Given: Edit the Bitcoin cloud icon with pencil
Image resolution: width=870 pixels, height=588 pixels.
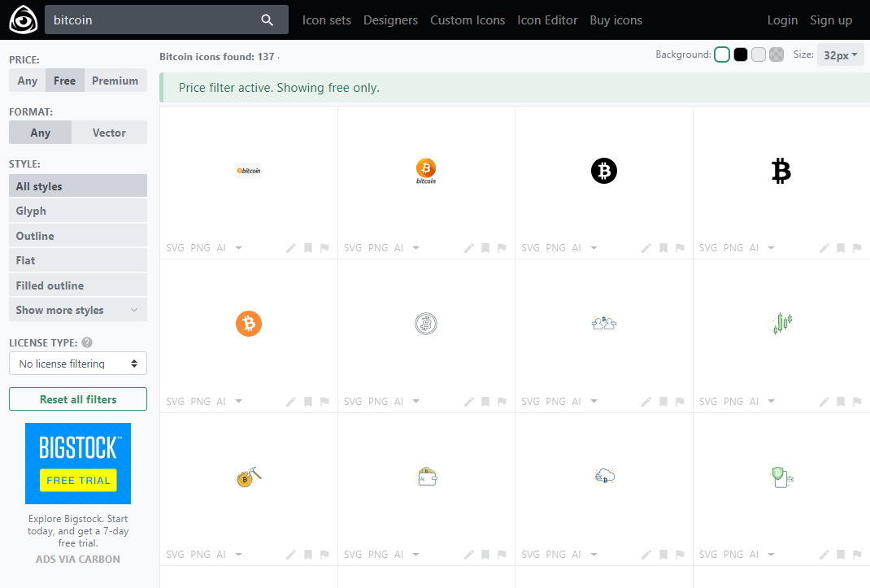Looking at the screenshot, I should [646, 554].
